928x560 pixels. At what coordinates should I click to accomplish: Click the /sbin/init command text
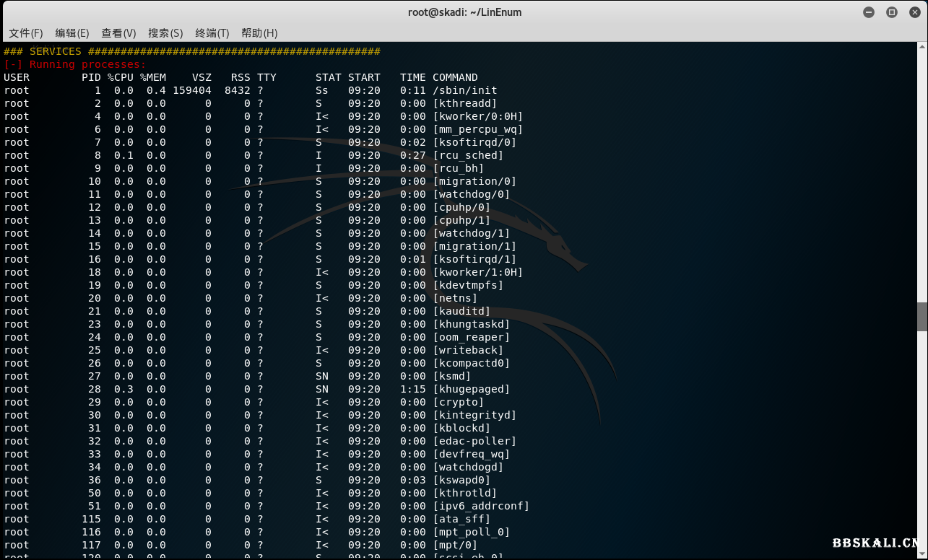point(465,90)
